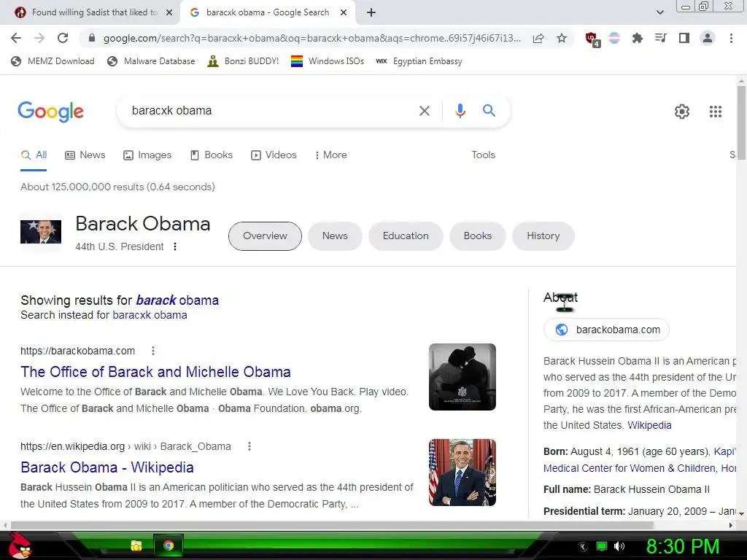Open the volume speaker tray icon
Viewport: 747px width, 560px height.
619,546
